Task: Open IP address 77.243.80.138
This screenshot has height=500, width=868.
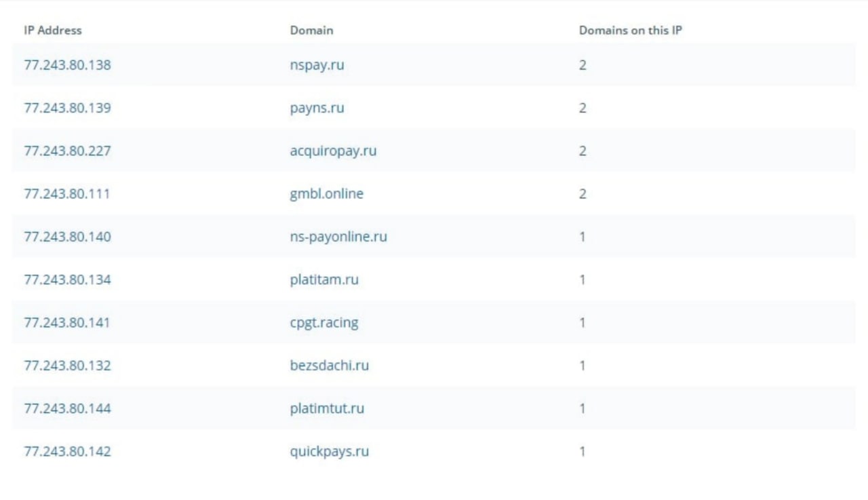Action: coord(67,66)
